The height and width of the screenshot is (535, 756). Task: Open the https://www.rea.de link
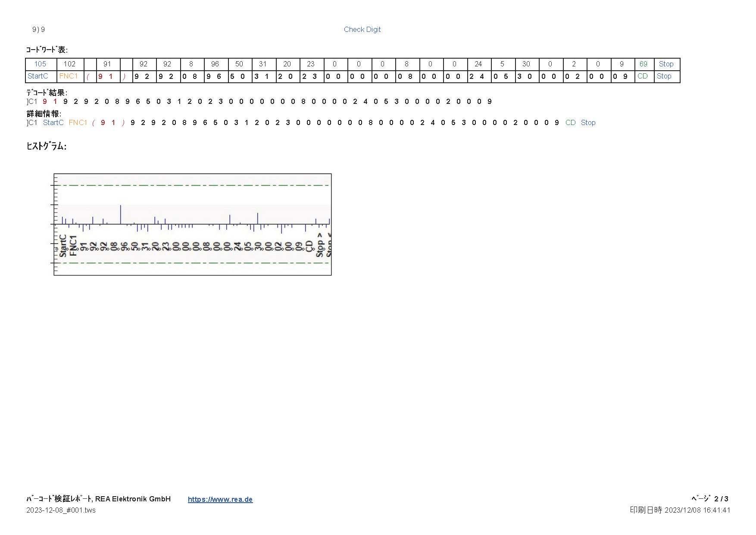click(220, 499)
